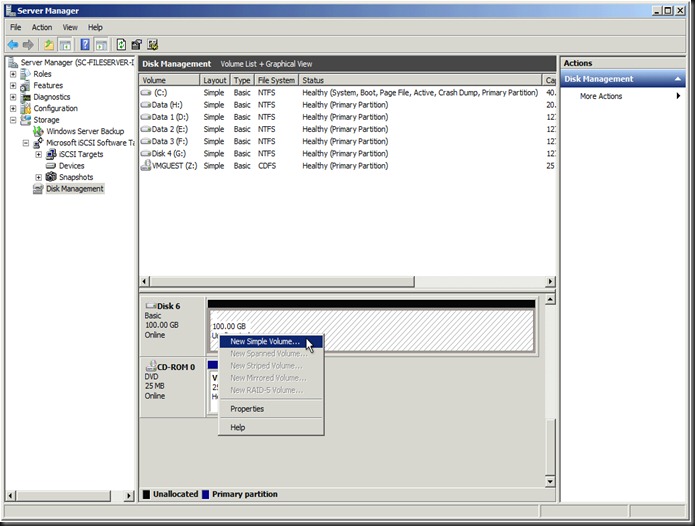Image resolution: width=695 pixels, height=526 pixels.
Task: Open the Action menu
Action: tap(41, 27)
